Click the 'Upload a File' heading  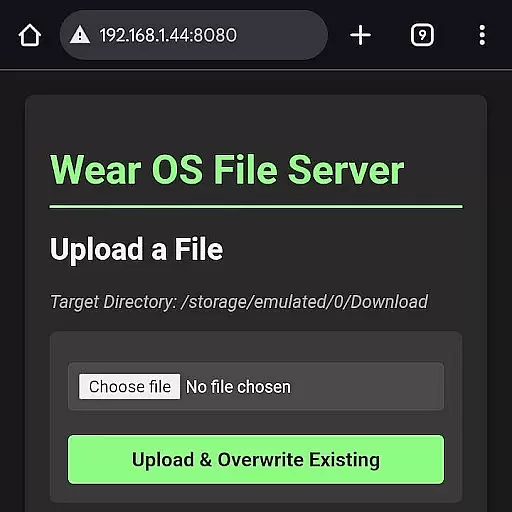tap(136, 249)
